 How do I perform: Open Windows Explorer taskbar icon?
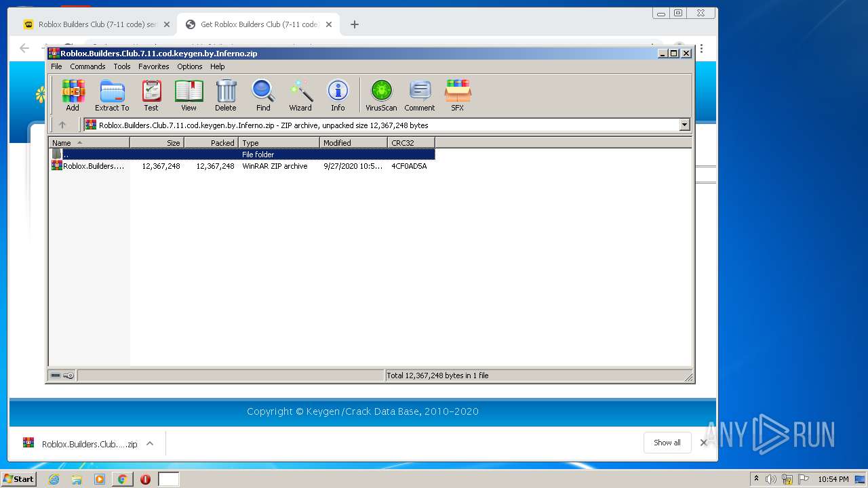click(77, 479)
